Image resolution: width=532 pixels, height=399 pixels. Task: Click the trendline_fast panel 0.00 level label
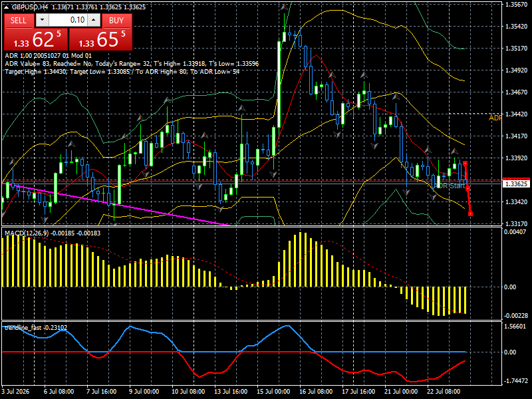tap(510, 352)
